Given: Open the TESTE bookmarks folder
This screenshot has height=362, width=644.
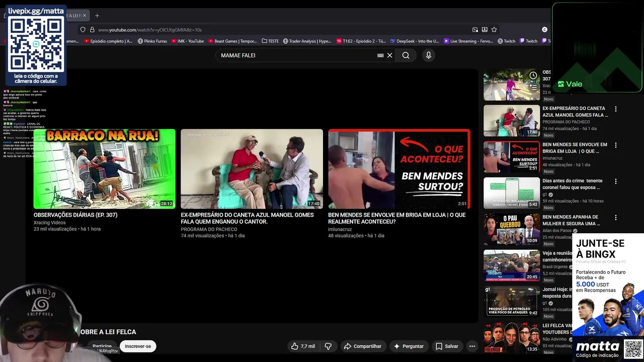Looking at the screenshot, I should coord(270,41).
